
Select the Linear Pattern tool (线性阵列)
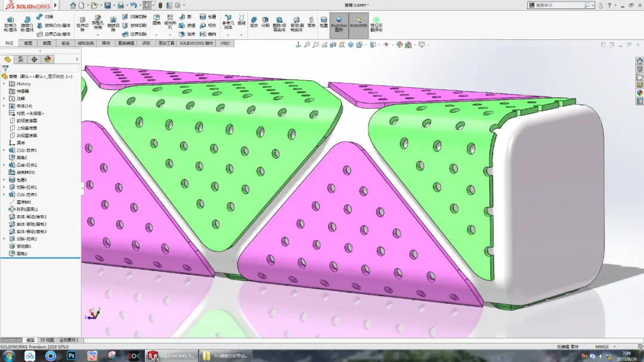pyautogui.click(x=169, y=22)
